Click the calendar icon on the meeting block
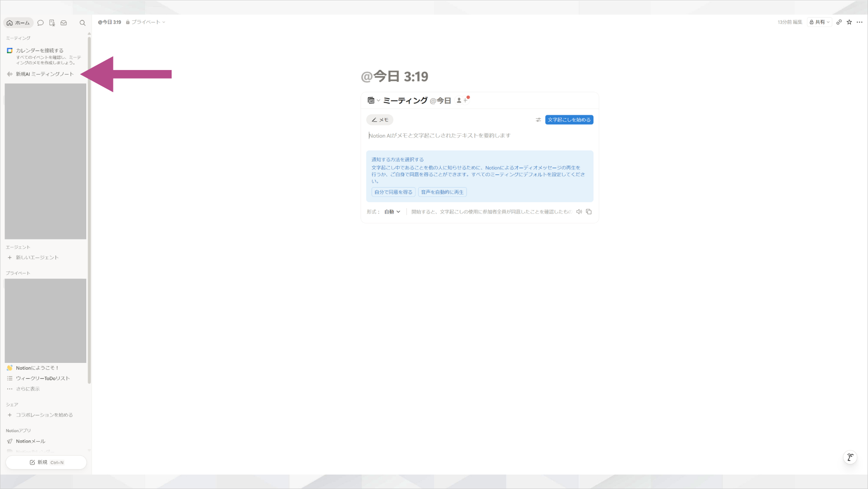Image resolution: width=868 pixels, height=489 pixels. click(x=371, y=100)
